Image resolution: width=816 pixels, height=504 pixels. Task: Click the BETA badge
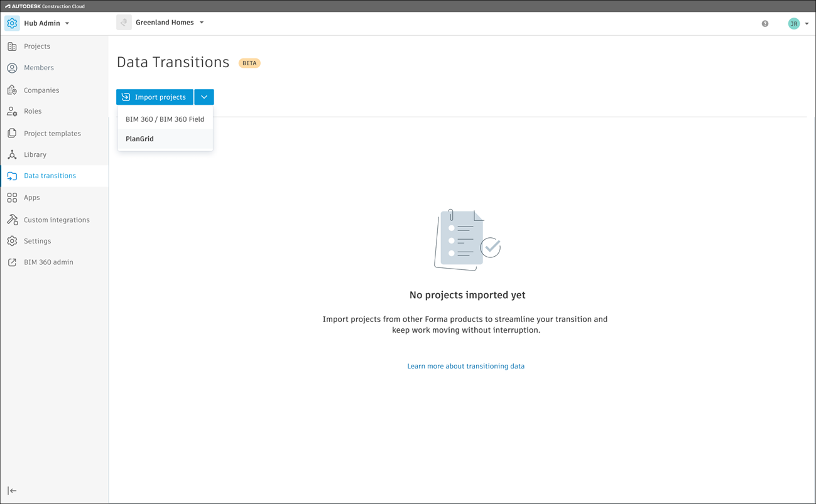pyautogui.click(x=249, y=63)
